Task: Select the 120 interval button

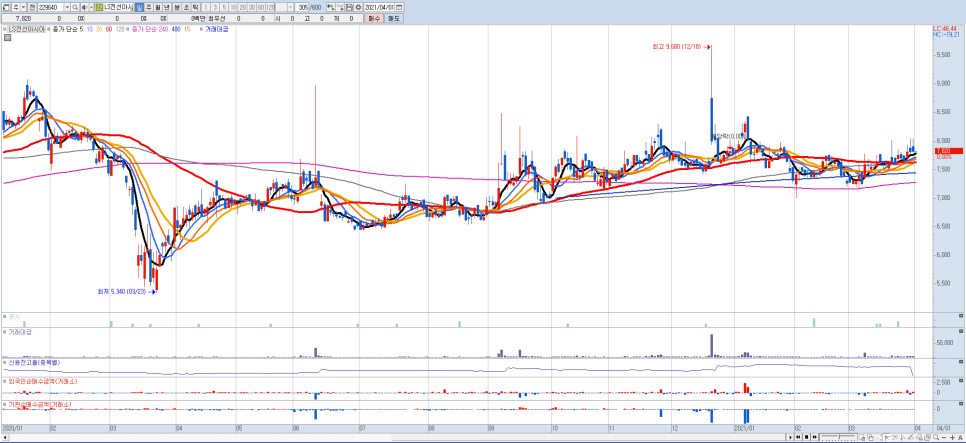Action: click(270, 7)
